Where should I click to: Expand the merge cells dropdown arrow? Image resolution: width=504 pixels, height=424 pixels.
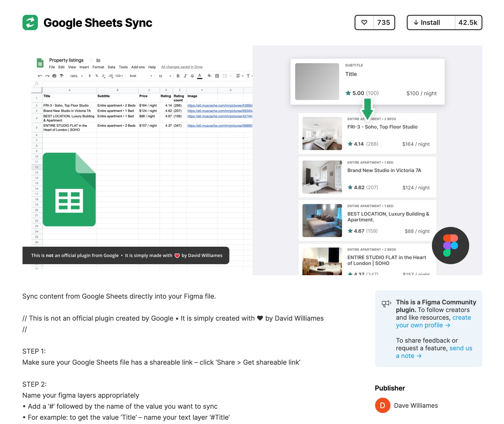pyautogui.click(x=230, y=76)
